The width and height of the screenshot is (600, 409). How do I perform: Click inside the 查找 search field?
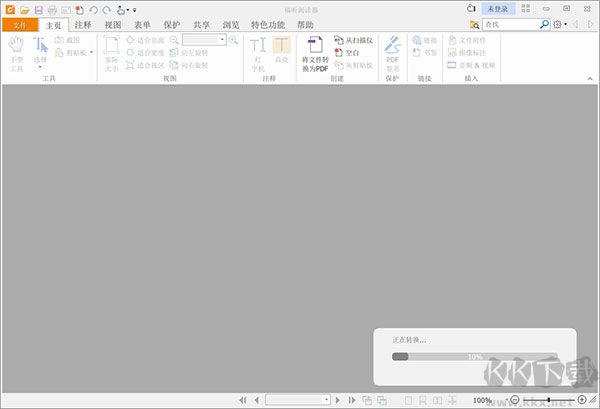512,23
